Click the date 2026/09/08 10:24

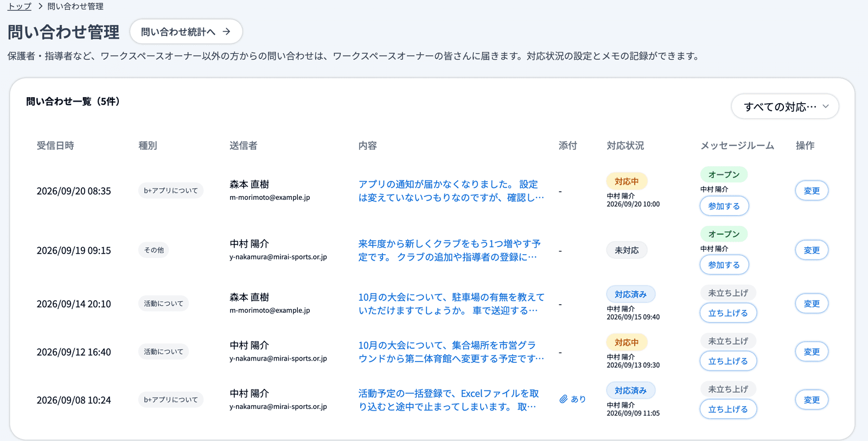point(74,400)
